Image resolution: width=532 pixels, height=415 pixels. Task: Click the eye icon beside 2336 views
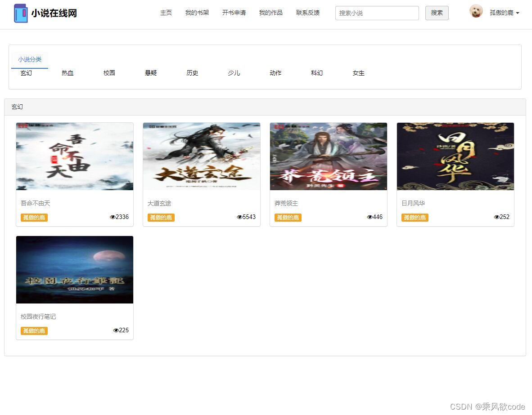(113, 217)
